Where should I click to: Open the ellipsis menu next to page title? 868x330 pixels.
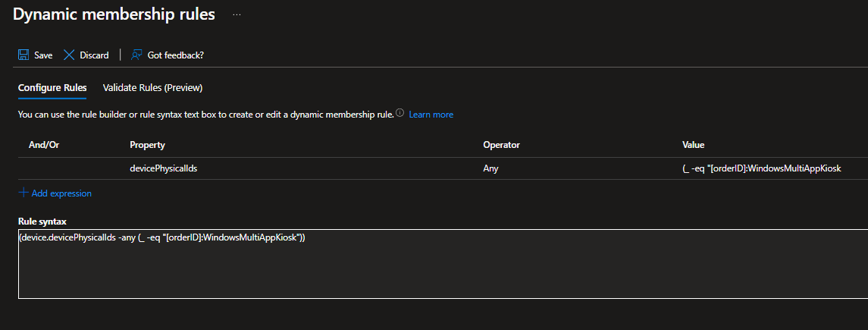(237, 15)
